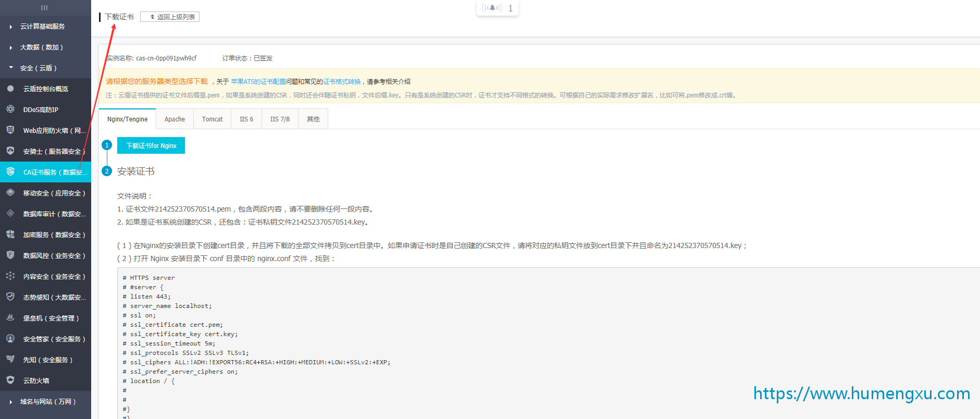Open 加密服务（数据安全） menu entry
Viewport: 980px width, 419px height.
click(45, 235)
